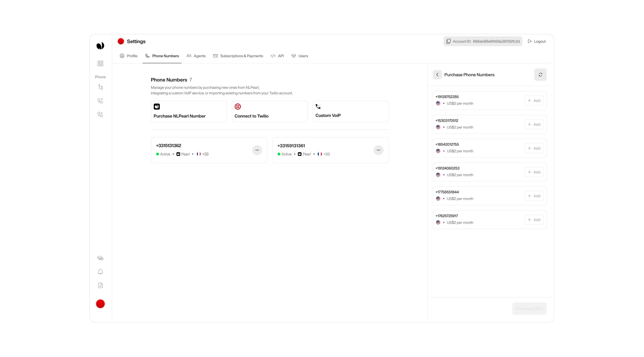Open inbound calls via the sidebar phone icon
The width and height of the screenshot is (644, 357).
(x=100, y=114)
